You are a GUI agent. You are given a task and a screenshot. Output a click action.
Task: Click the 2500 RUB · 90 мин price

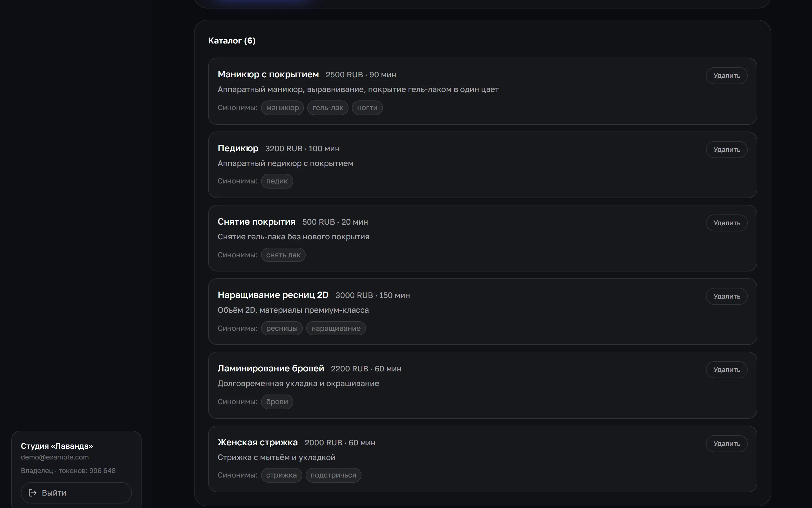pyautogui.click(x=361, y=75)
